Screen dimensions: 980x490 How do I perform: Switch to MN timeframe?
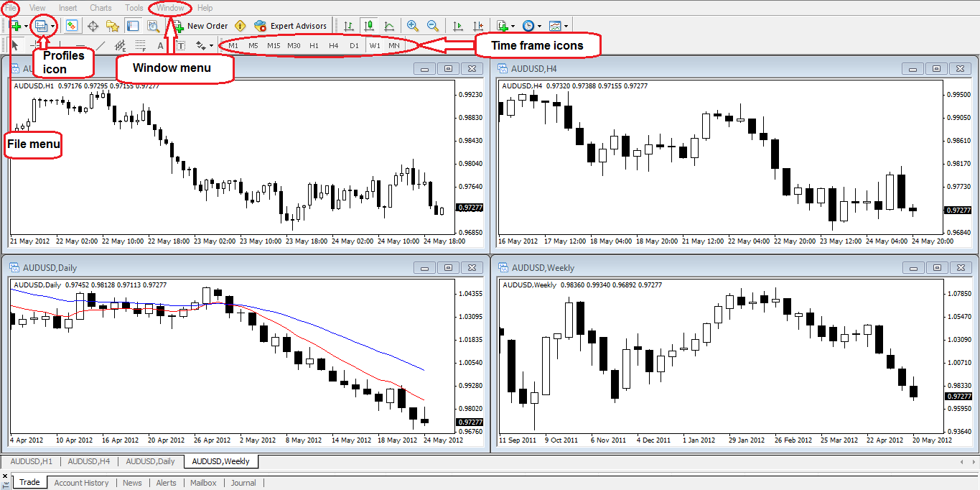pos(394,45)
